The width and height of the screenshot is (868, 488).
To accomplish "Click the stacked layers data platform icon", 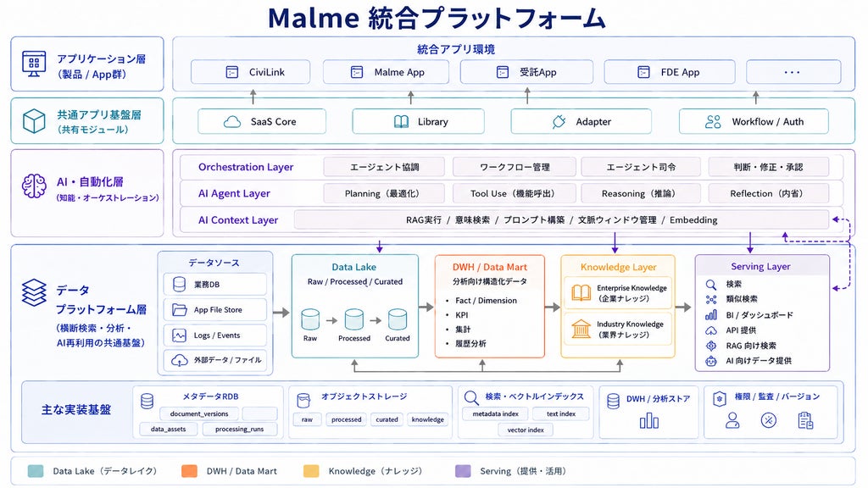I will click(34, 292).
